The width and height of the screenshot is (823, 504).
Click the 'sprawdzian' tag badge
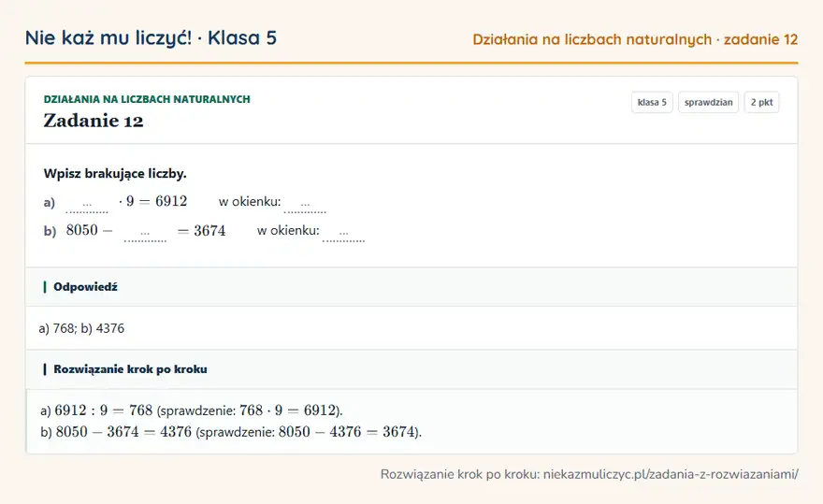coord(708,102)
